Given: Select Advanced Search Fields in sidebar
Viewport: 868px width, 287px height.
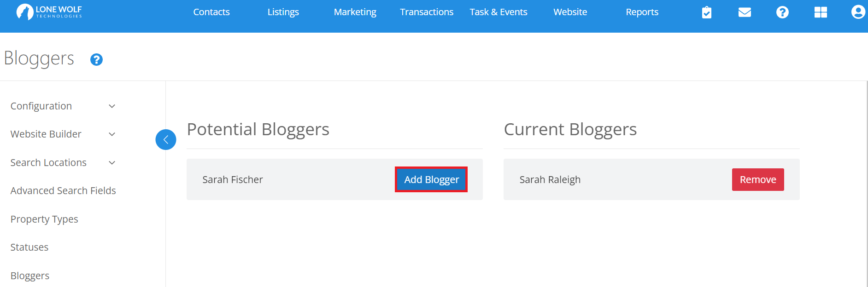Looking at the screenshot, I should click(63, 190).
